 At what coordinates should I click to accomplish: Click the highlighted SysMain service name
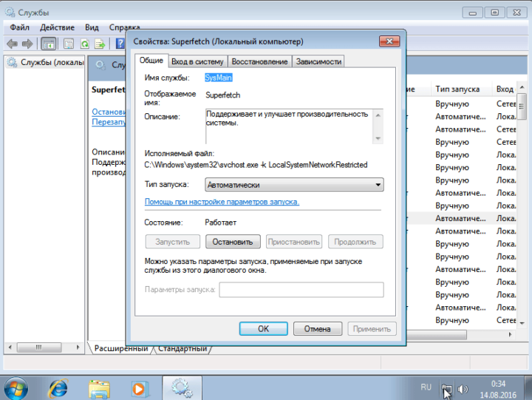[219, 78]
